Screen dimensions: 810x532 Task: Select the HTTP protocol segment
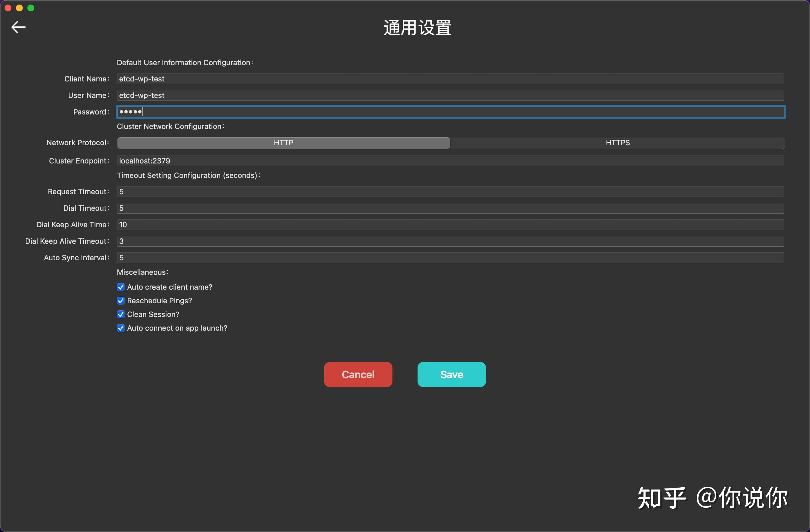click(x=284, y=142)
